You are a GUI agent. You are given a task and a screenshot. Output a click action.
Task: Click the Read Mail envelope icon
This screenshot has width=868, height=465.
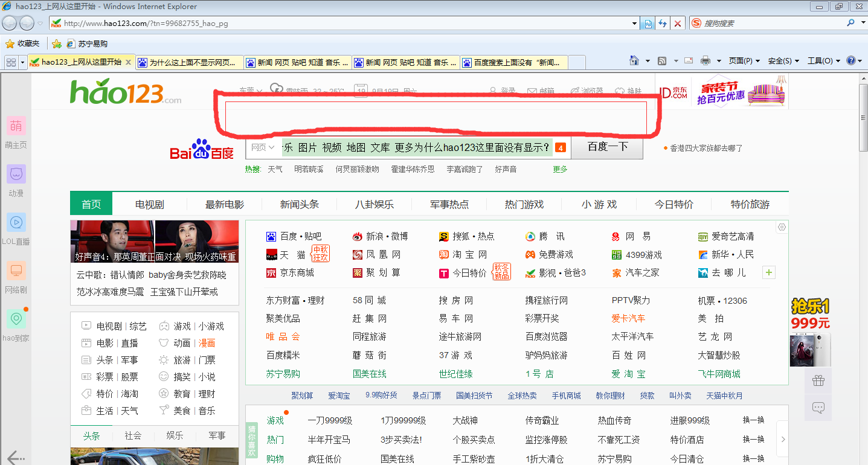point(689,60)
